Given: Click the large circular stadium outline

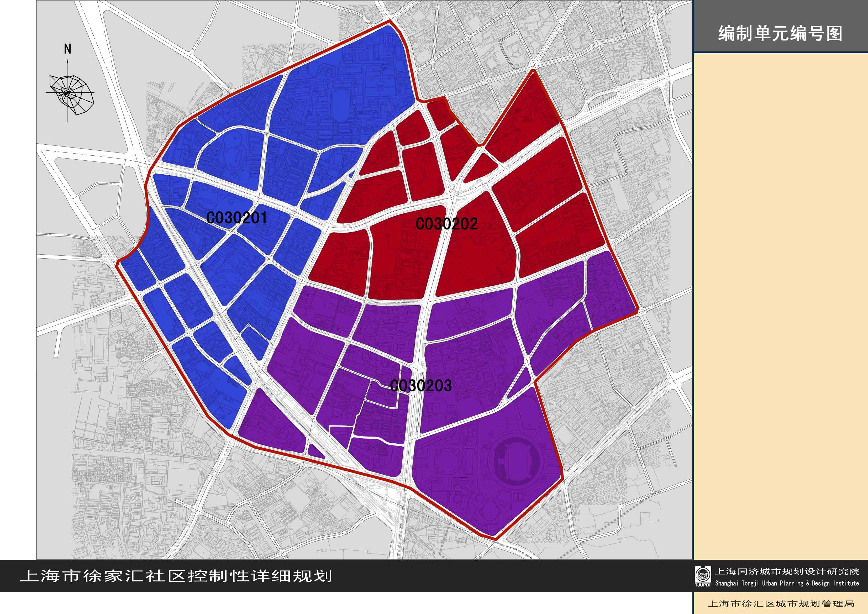Looking at the screenshot, I should [x=516, y=461].
